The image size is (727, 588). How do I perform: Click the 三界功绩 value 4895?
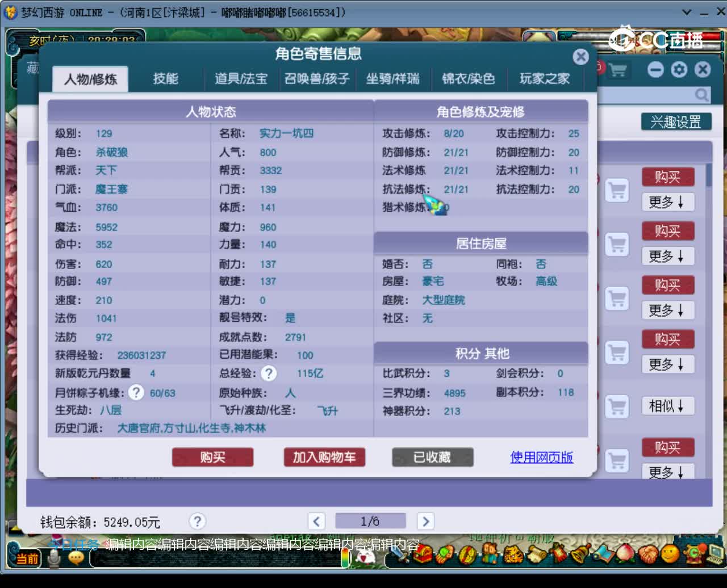(455, 393)
